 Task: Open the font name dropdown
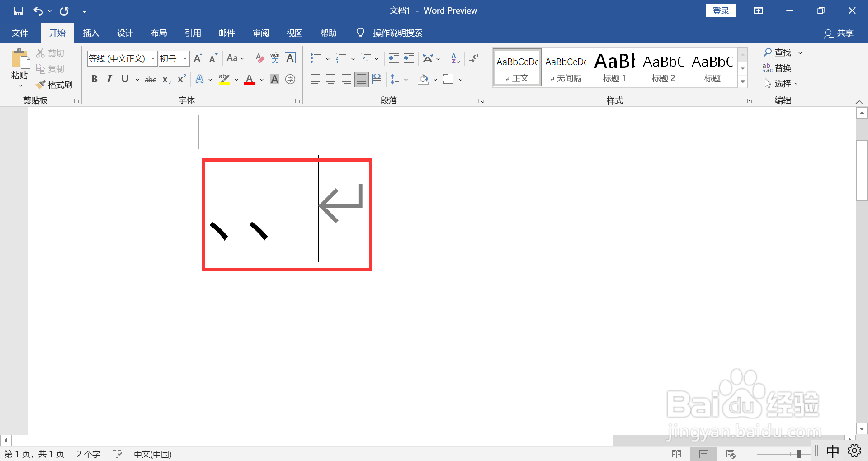[153, 58]
